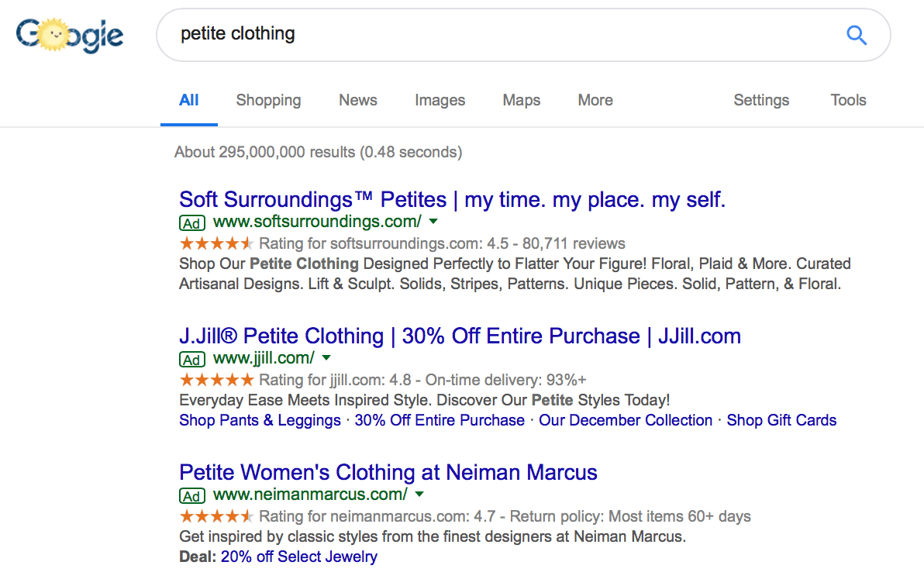Click the star rating for neimanmarcus.com
Viewport: 924px width, 586px height.
216,515
